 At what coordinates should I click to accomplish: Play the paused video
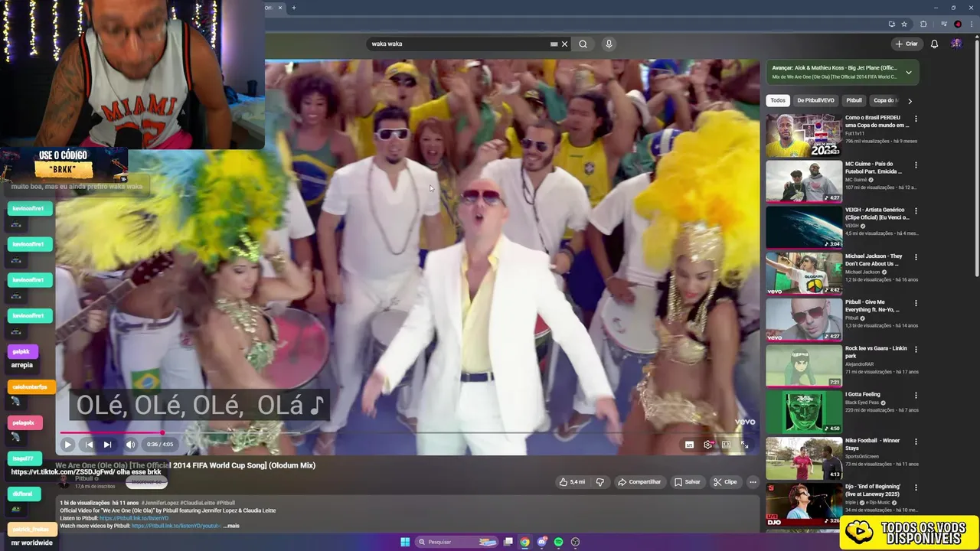coord(67,444)
